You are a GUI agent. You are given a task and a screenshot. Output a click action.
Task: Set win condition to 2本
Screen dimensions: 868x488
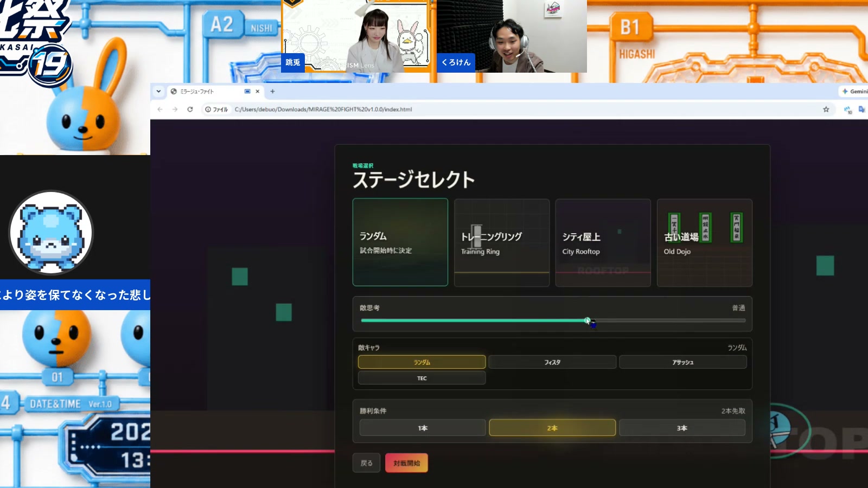pos(552,428)
